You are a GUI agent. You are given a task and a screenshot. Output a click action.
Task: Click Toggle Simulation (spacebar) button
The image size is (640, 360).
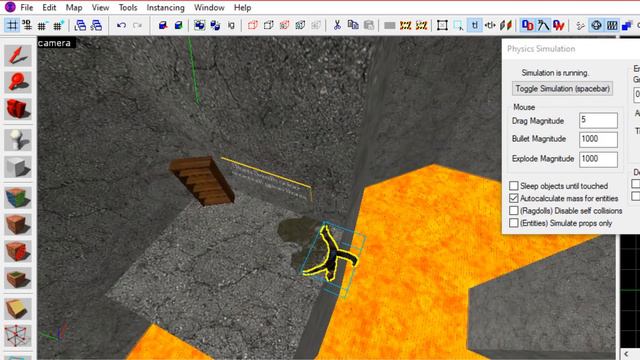pos(562,89)
